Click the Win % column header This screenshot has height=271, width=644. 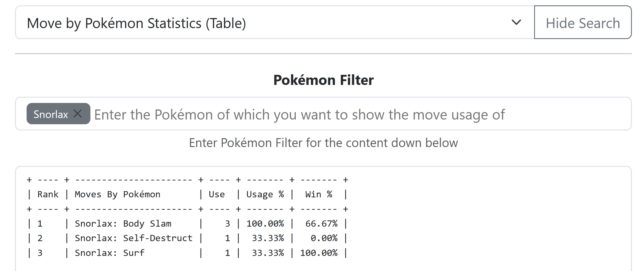(x=318, y=194)
